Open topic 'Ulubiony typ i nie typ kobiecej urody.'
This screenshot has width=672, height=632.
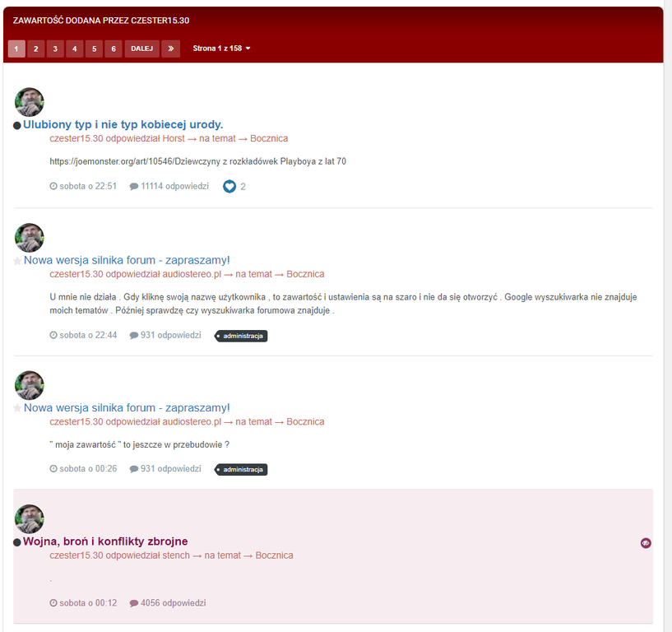coord(123,125)
